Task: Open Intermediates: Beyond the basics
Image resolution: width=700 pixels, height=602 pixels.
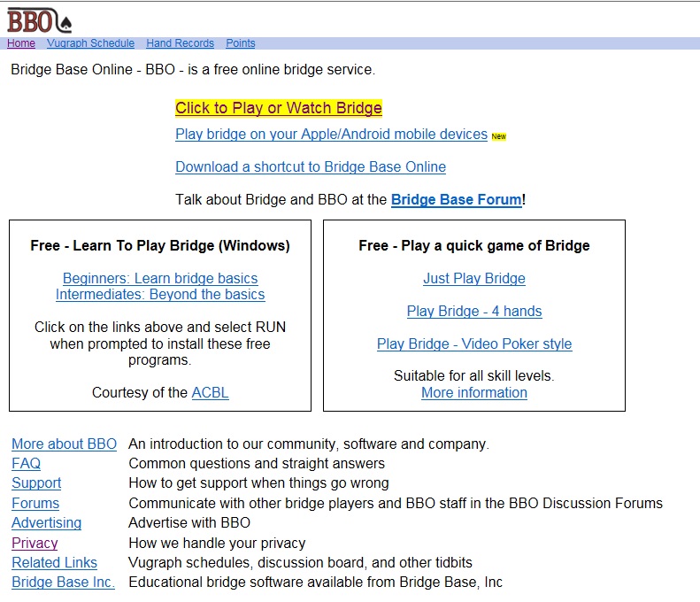Action: tap(160, 295)
